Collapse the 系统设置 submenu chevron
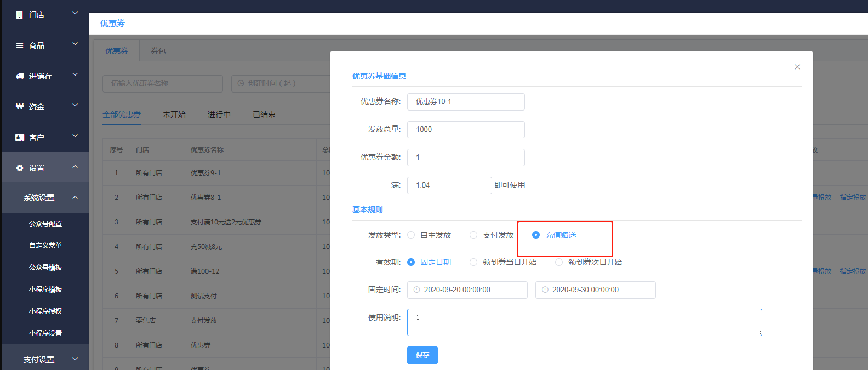Viewport: 868px width, 370px height. [75, 198]
